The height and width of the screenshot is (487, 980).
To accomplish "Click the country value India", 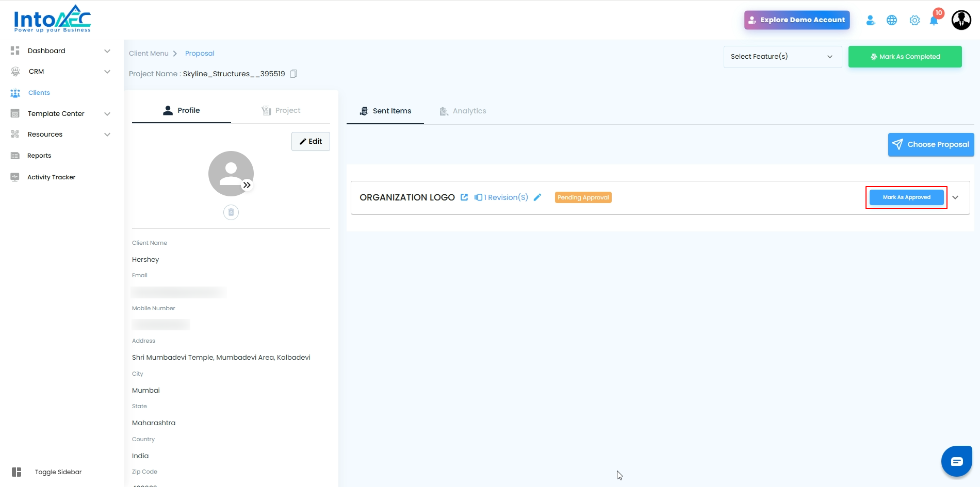I will click(x=140, y=456).
